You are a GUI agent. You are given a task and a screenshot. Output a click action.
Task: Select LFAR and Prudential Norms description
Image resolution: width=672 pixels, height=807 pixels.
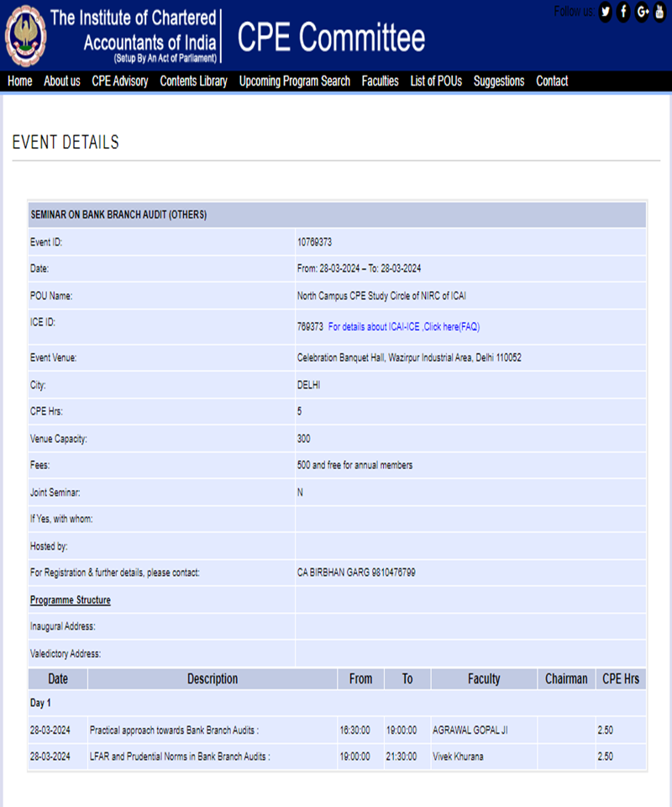coord(180,757)
